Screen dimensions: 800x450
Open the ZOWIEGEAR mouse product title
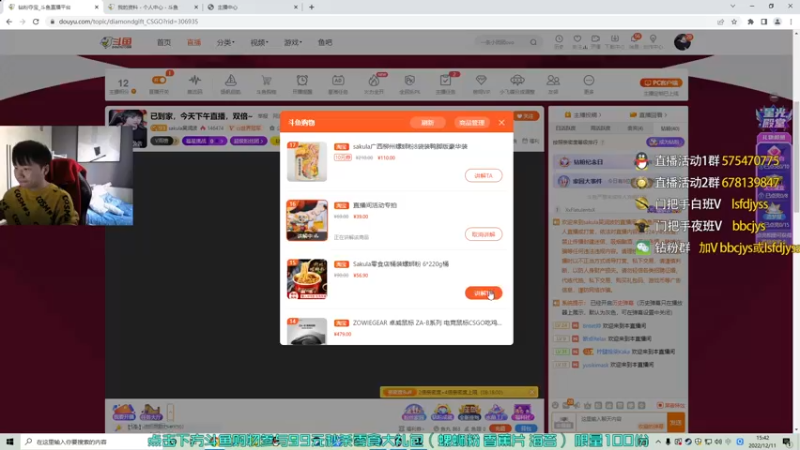427,322
